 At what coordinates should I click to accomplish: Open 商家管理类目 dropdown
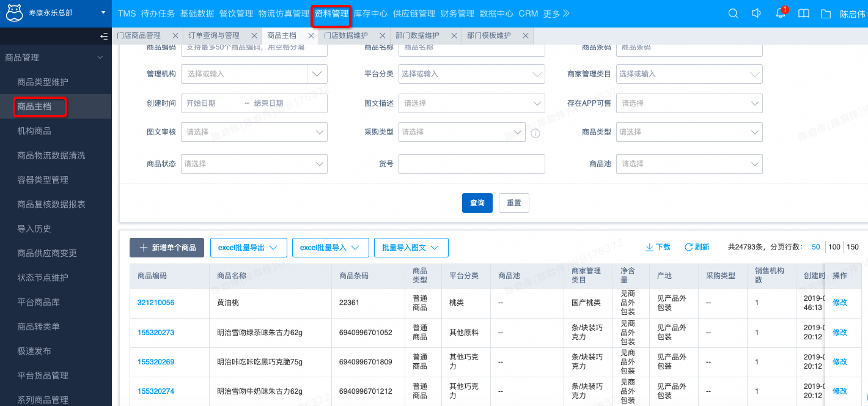click(x=690, y=74)
